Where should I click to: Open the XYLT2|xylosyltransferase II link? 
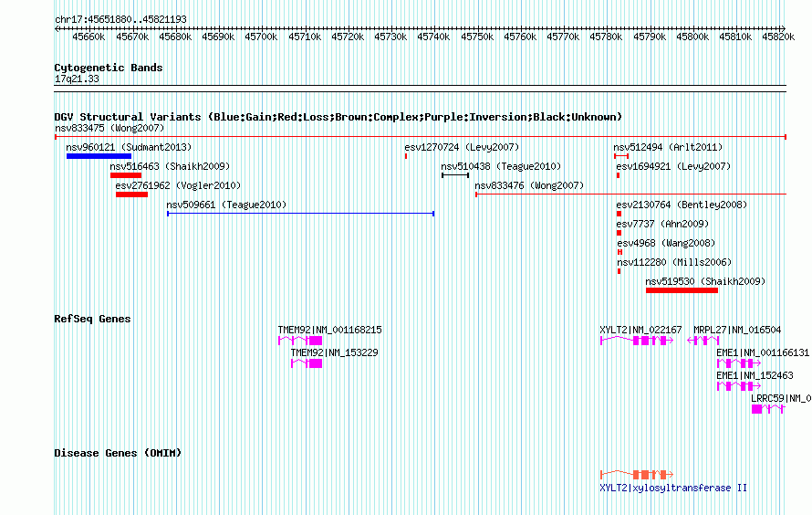click(x=673, y=488)
